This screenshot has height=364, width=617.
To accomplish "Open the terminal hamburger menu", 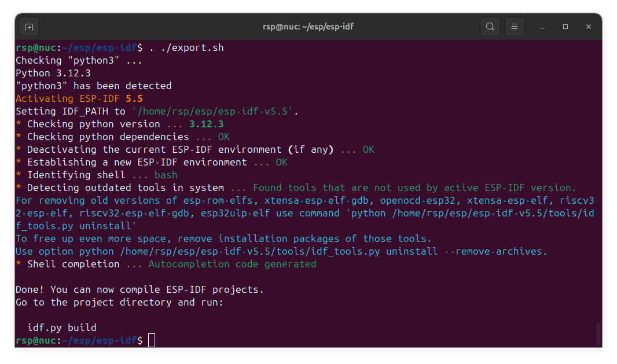I will pyautogui.click(x=515, y=27).
